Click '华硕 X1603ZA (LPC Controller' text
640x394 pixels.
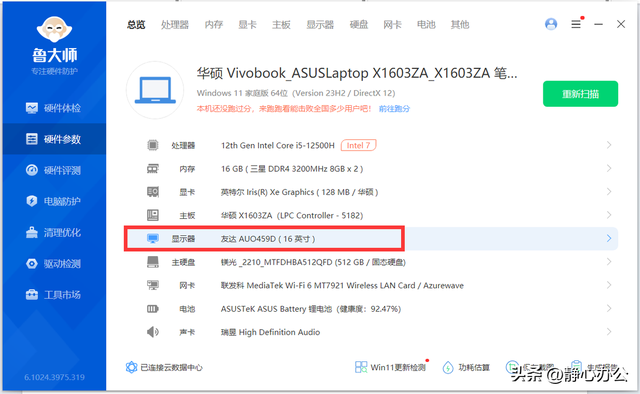click(292, 216)
